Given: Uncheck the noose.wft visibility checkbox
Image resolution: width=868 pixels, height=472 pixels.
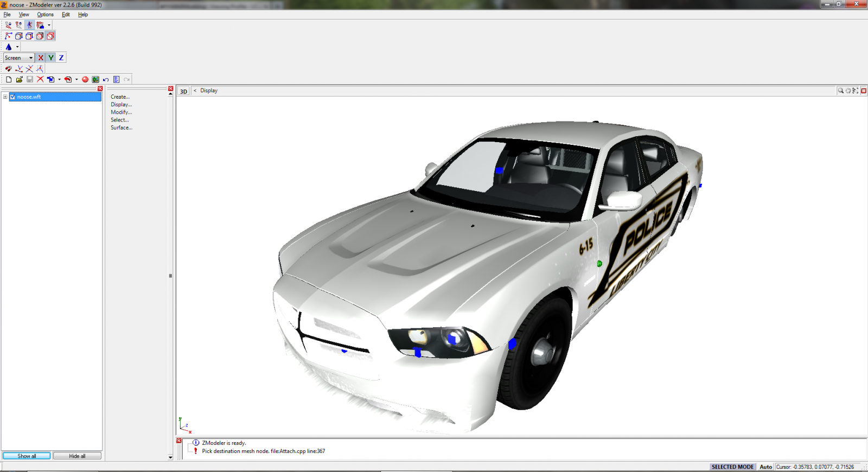Looking at the screenshot, I should [x=12, y=97].
